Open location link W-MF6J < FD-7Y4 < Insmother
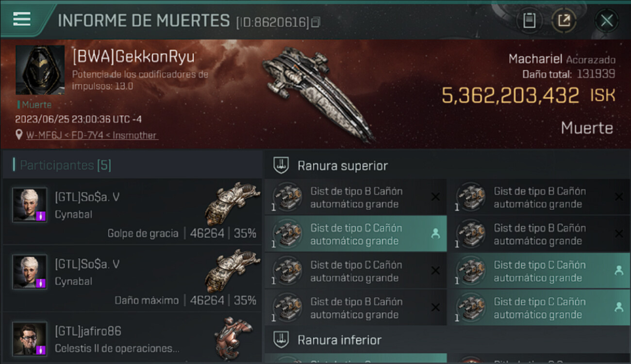Screen dimensions: 631x364 [x=92, y=135]
